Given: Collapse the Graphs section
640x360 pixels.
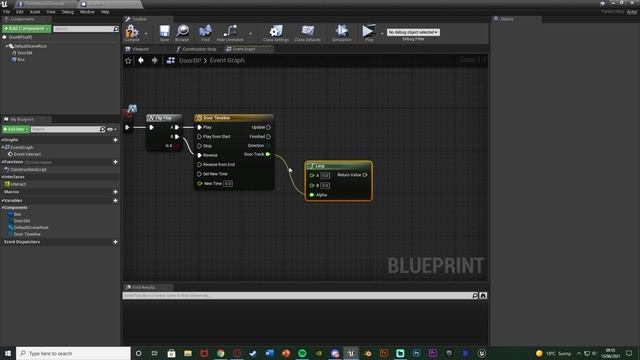Looking at the screenshot, I should tap(2, 140).
